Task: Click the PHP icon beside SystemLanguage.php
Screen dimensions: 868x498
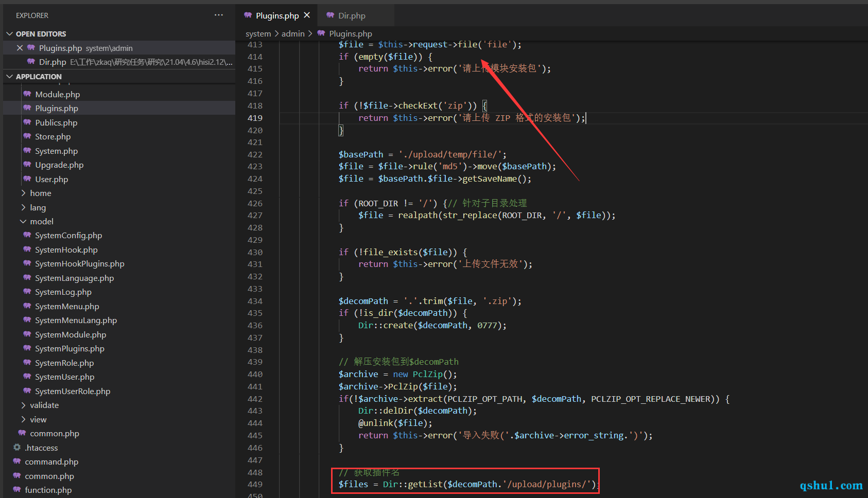Action: coord(27,278)
